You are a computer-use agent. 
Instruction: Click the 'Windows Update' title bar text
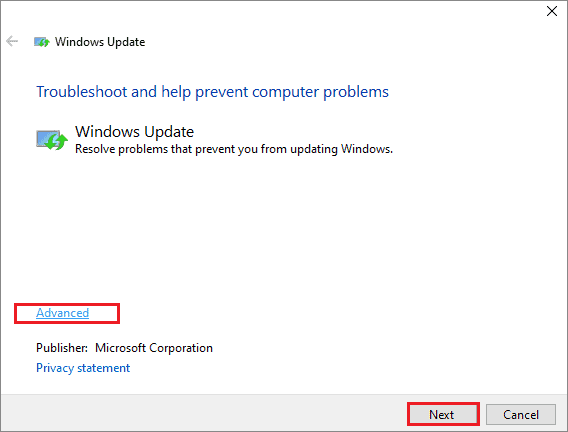pyautogui.click(x=100, y=42)
